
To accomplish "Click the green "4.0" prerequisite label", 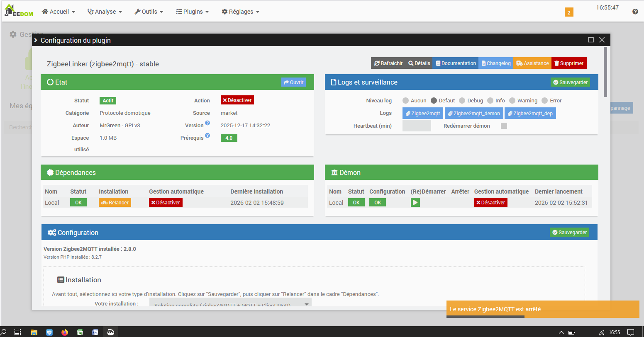I will coord(229,138).
